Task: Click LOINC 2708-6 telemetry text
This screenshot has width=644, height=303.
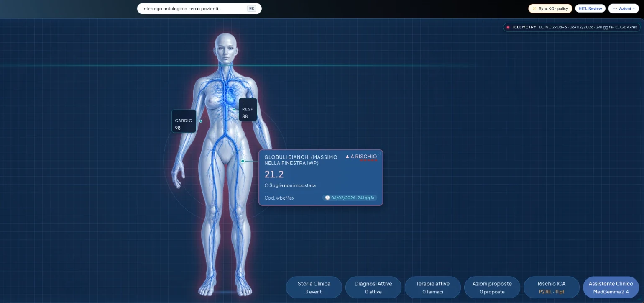Action: [x=553, y=27]
